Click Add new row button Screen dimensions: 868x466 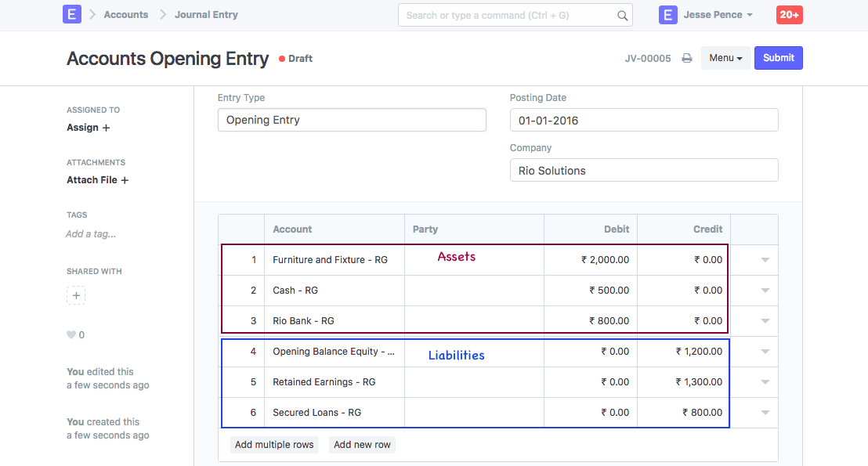(362, 445)
